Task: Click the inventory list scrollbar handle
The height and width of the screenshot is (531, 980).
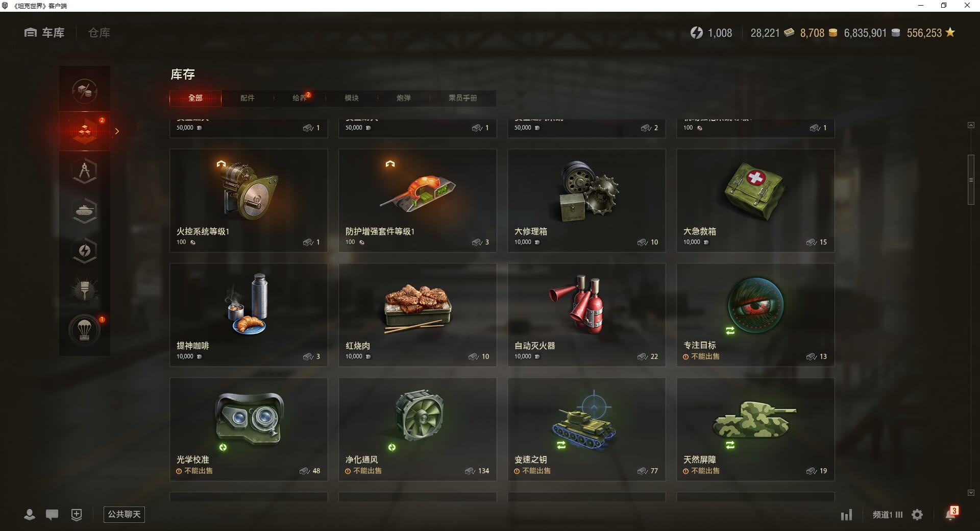Action: coord(971,180)
